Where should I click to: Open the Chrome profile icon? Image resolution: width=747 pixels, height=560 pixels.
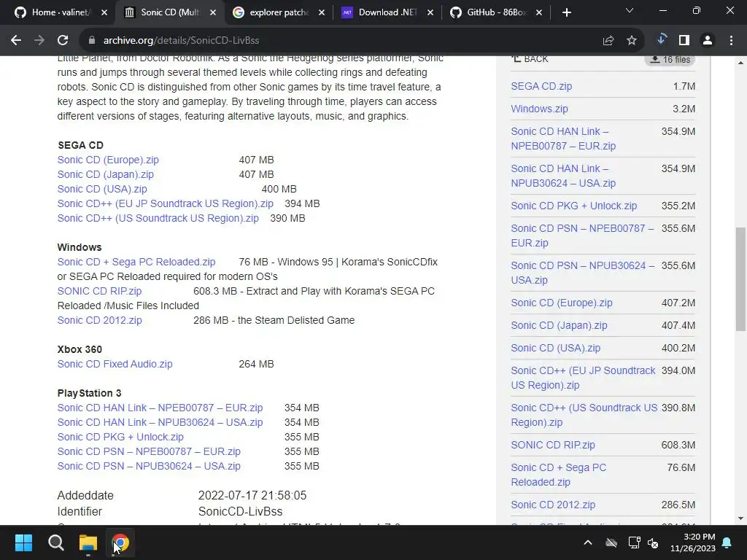708,41
